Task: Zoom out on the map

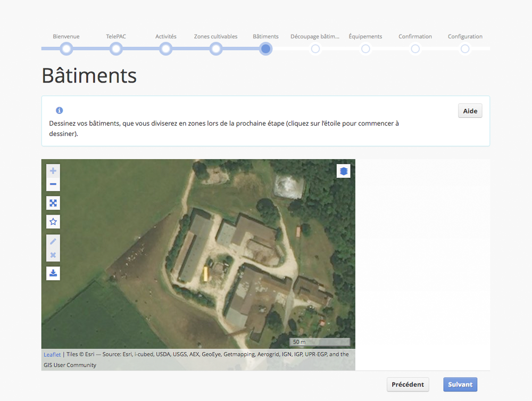Action: click(53, 184)
